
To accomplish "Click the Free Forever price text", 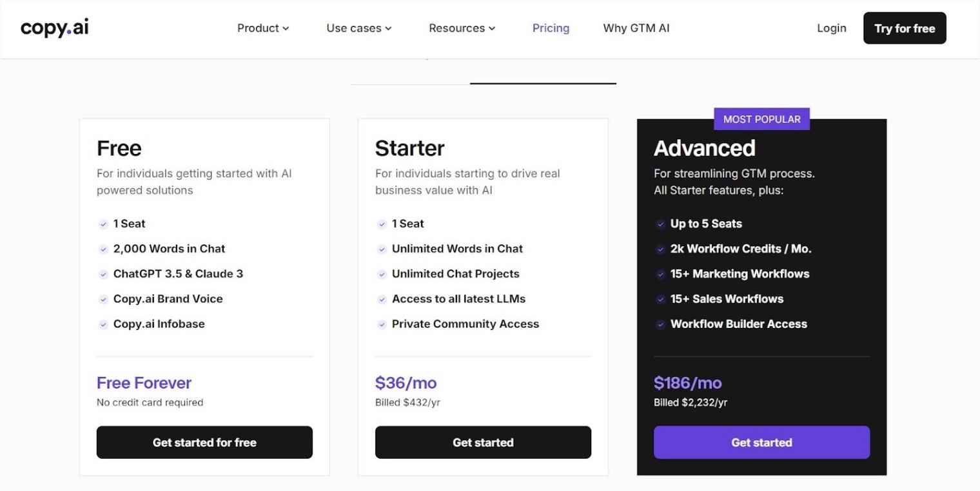I will (144, 383).
